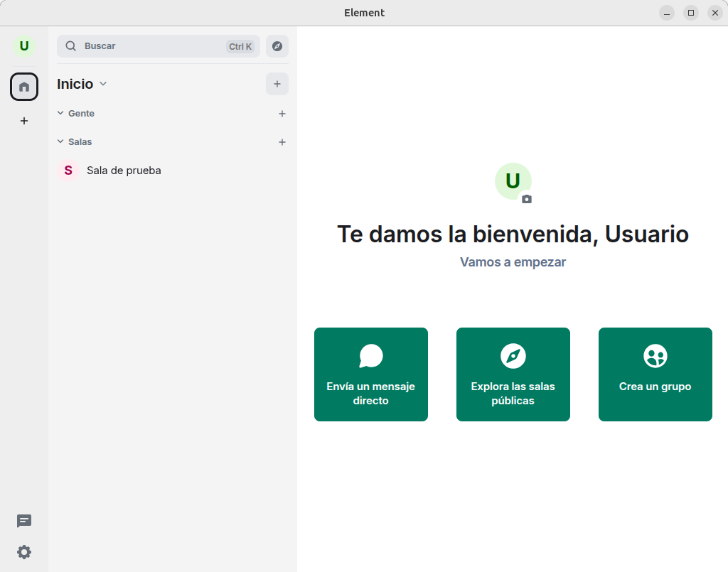728x572 pixels.
Task: Click the large welcome profile avatar
Action: click(x=512, y=180)
